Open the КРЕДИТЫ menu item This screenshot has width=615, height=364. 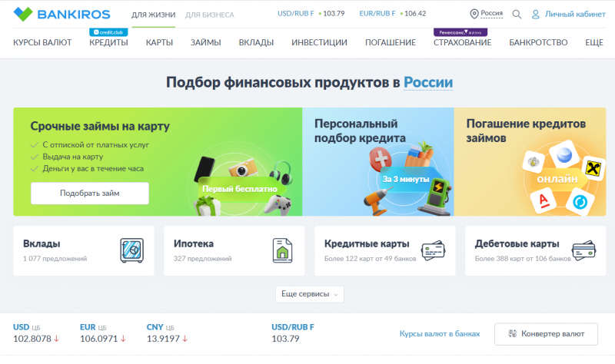coord(108,42)
